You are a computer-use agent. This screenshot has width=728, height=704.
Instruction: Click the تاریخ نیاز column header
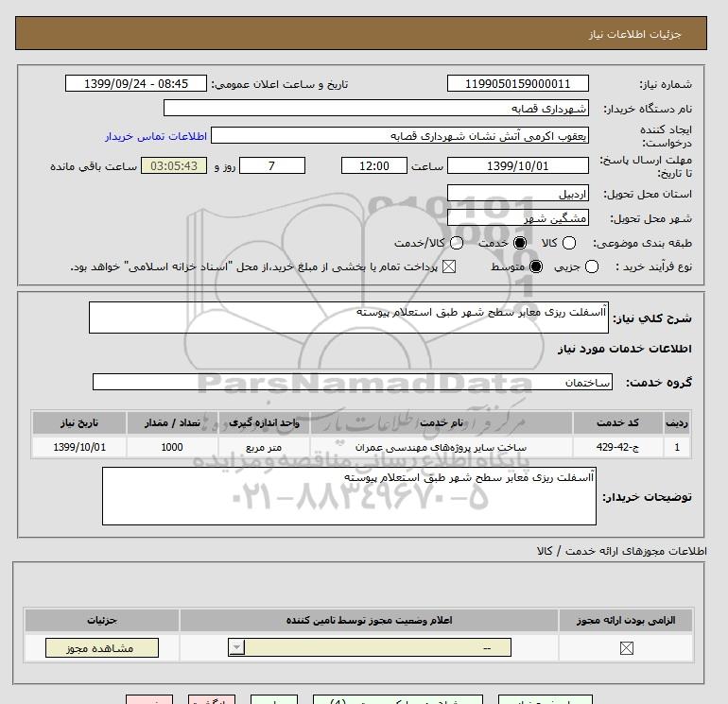click(79, 422)
